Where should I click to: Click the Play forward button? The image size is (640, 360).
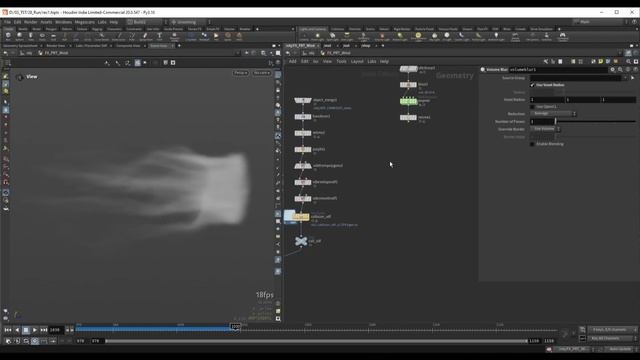tap(35, 330)
